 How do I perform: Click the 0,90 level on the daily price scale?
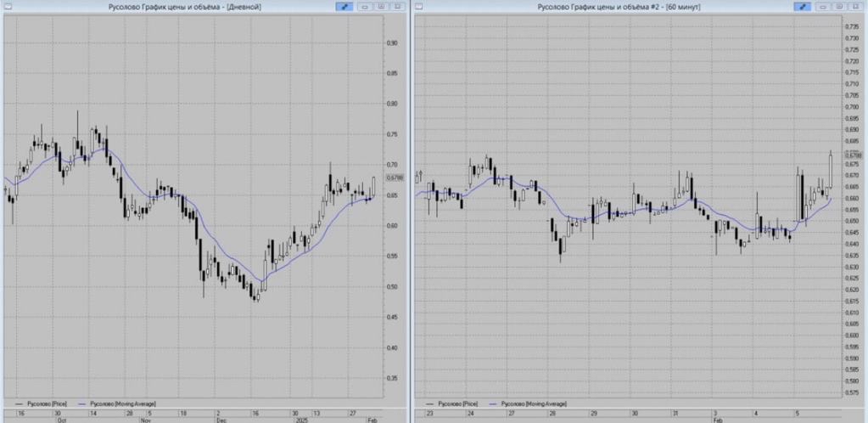pyautogui.click(x=392, y=42)
